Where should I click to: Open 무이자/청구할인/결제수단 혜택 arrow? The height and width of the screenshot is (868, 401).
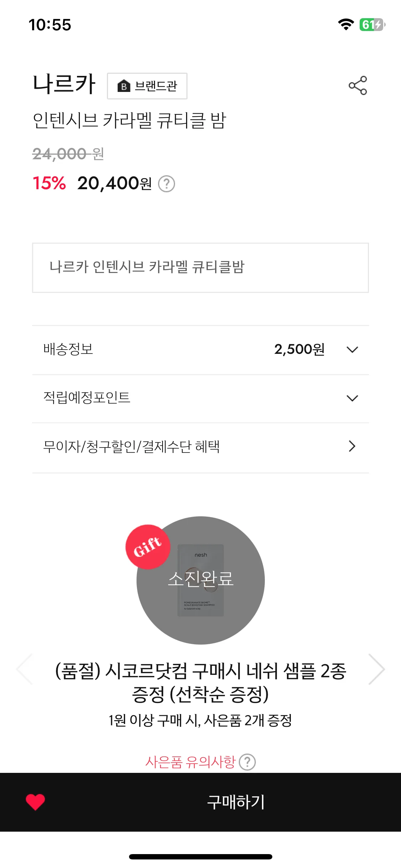coord(352,446)
